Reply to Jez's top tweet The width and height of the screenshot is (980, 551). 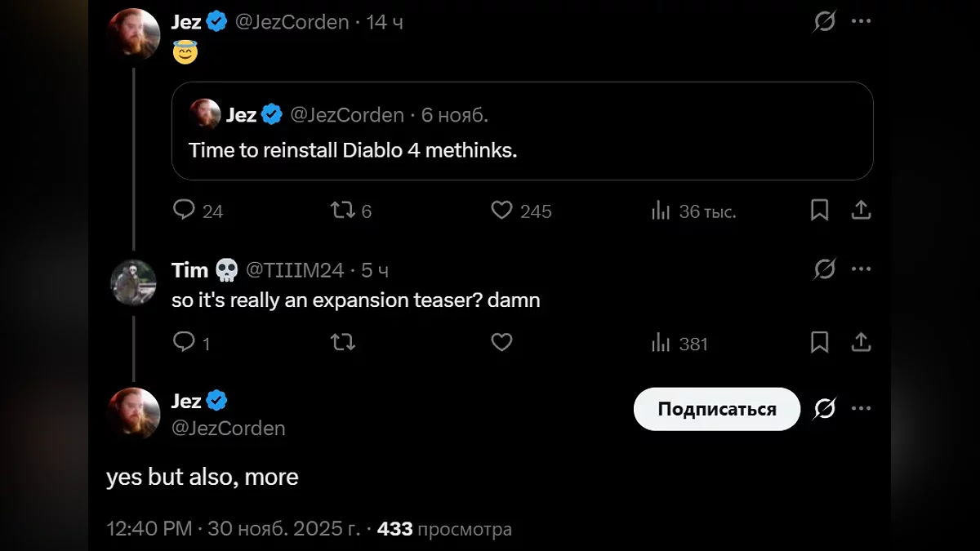click(185, 211)
